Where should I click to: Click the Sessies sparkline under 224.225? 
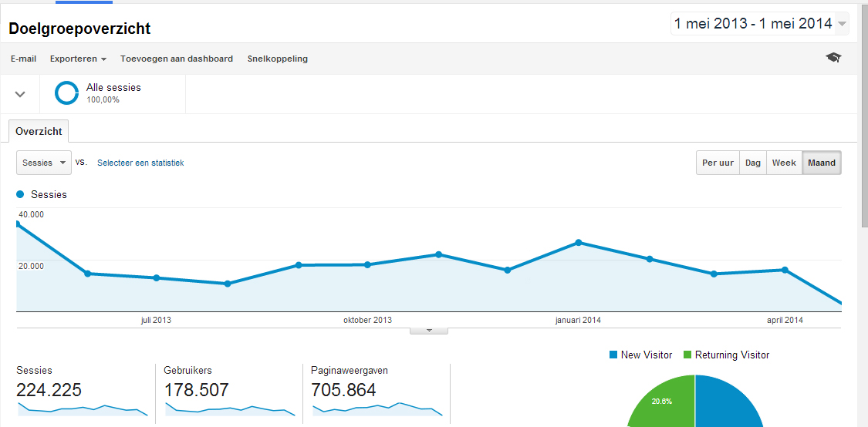pos(83,409)
